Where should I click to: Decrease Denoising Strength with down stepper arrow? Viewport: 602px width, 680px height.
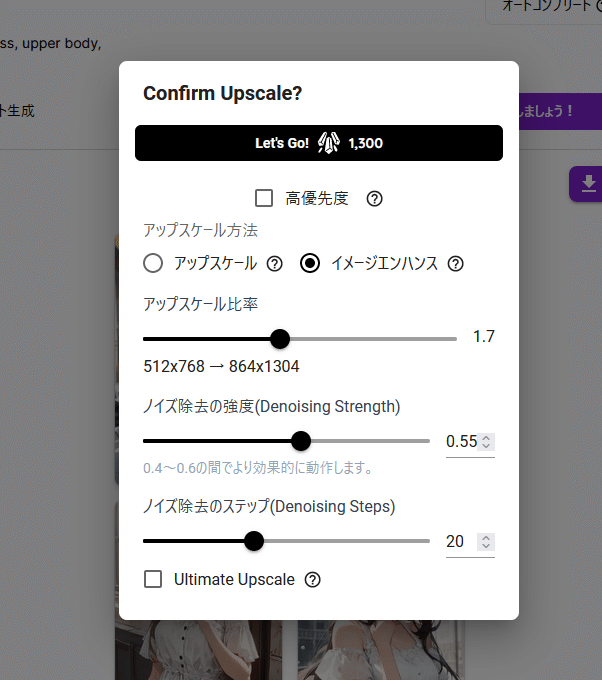coord(486,446)
